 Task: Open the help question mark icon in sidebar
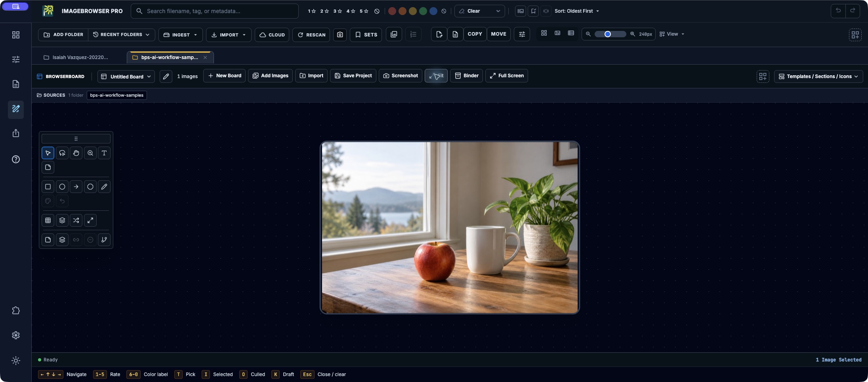coord(16,159)
